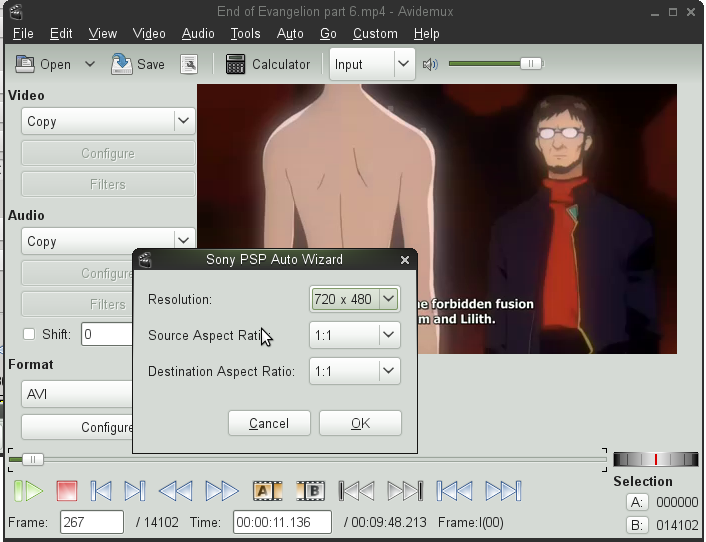Click the Open file toolbar icon
Screen dimensions: 706x542
click(25, 64)
